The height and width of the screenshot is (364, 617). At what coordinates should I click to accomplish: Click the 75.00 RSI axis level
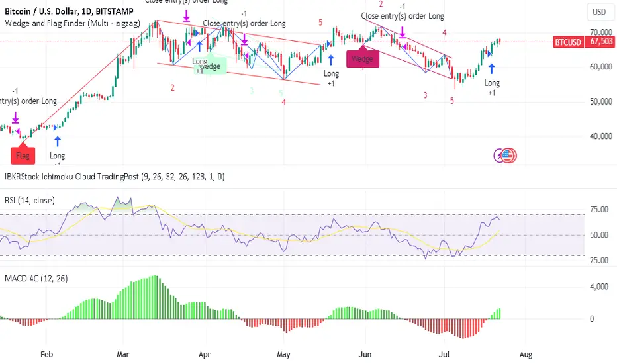coord(599,210)
